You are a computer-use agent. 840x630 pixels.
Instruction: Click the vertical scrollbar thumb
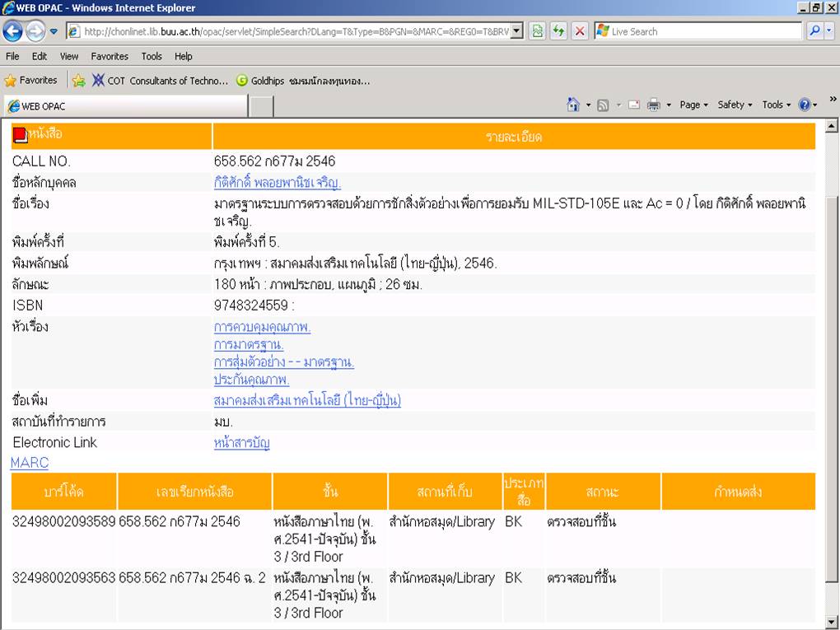[x=832, y=389]
